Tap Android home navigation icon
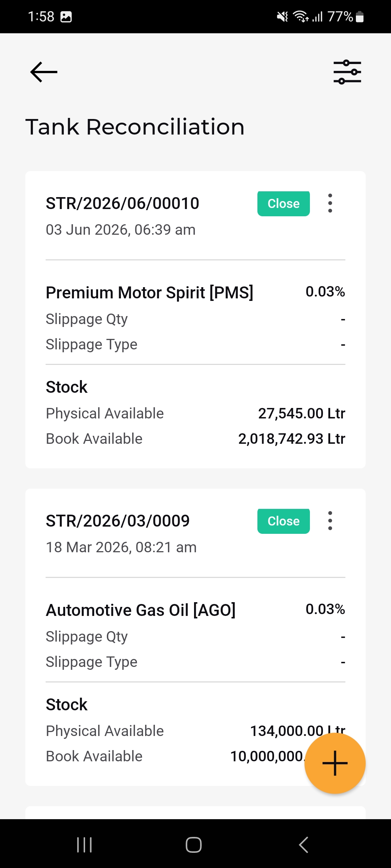Image resolution: width=391 pixels, height=868 pixels. tap(194, 845)
